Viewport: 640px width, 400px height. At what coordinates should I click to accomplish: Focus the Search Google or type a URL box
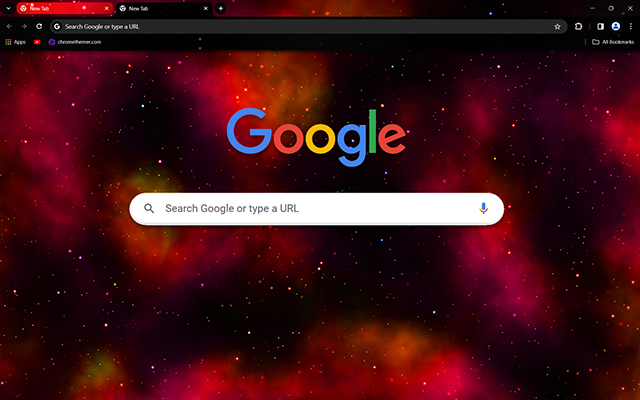[316, 209]
